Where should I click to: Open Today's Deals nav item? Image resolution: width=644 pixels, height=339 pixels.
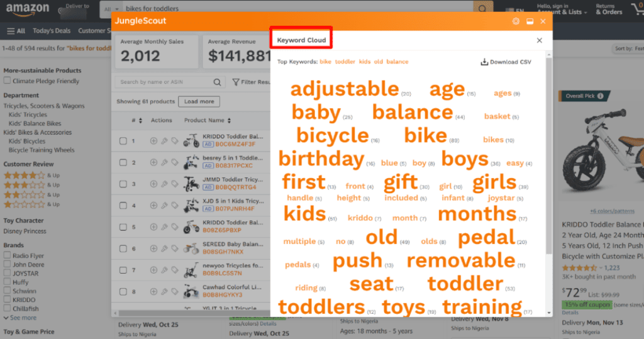tap(52, 31)
